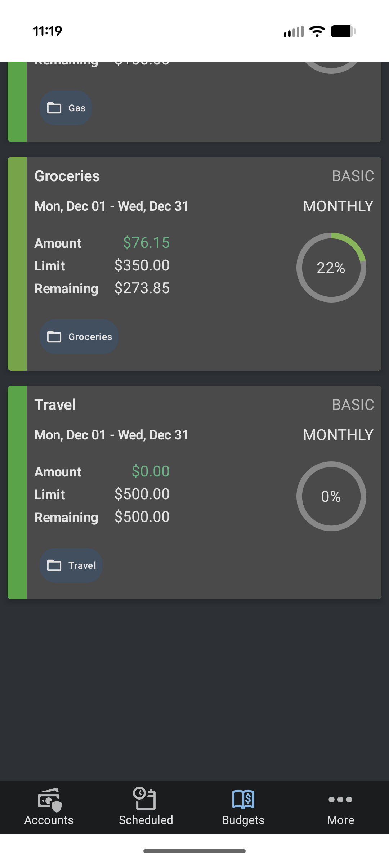Click the Travel $0.00 amount value

[x=151, y=471]
